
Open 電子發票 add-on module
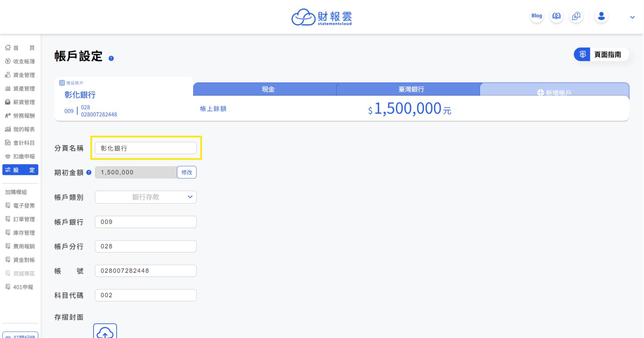(20, 205)
